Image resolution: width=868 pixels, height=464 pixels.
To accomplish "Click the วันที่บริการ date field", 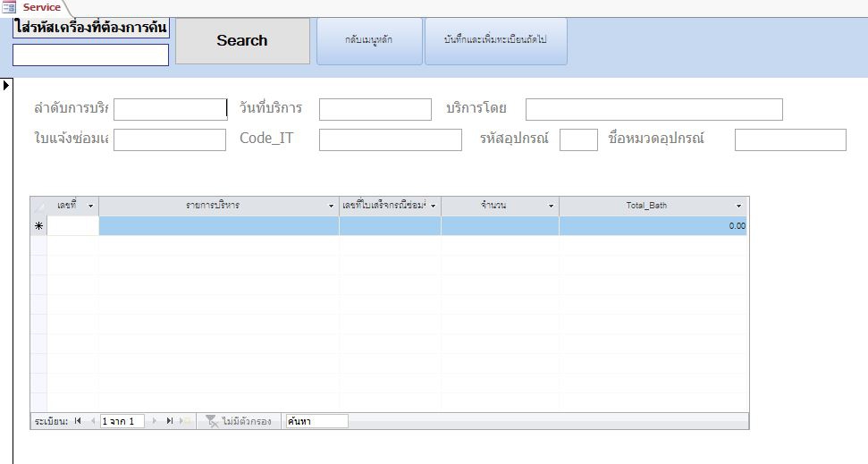I will pyautogui.click(x=375, y=109).
